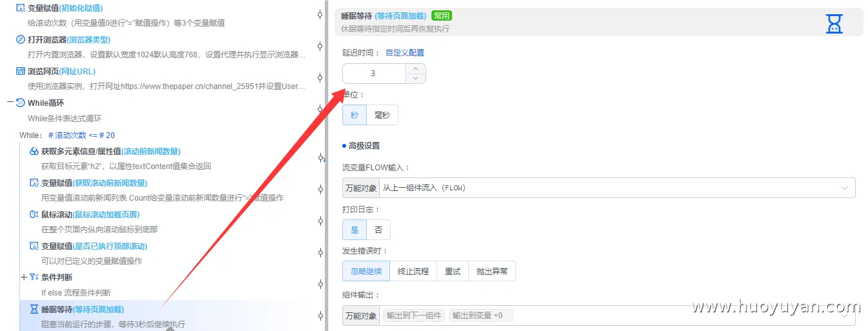Click the variable assignment icon beside 变量赋值(初始化赋值)
Screen dimensions: 868x331
[x=21, y=8]
